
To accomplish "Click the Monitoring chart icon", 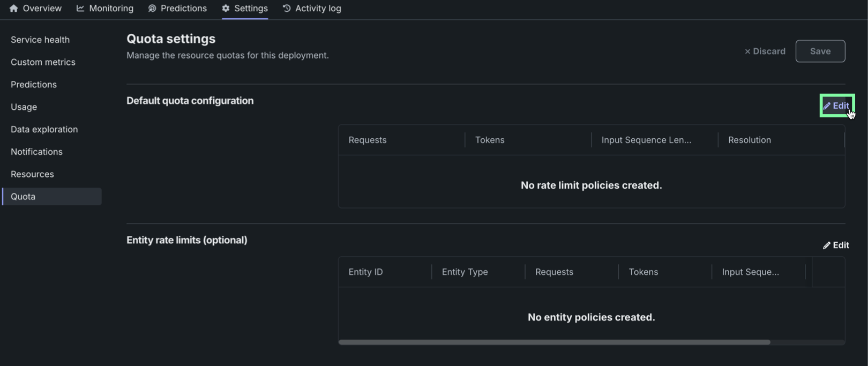I will pos(80,9).
